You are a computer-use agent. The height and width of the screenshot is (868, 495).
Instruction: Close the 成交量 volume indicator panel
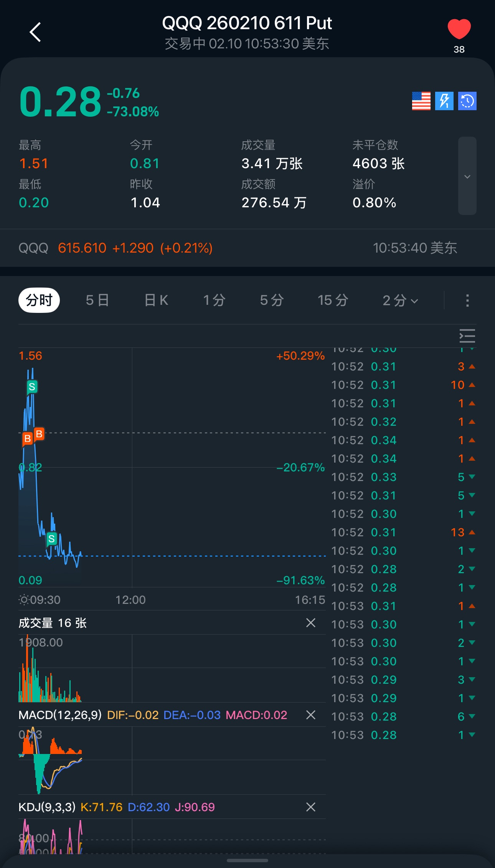coord(311,623)
